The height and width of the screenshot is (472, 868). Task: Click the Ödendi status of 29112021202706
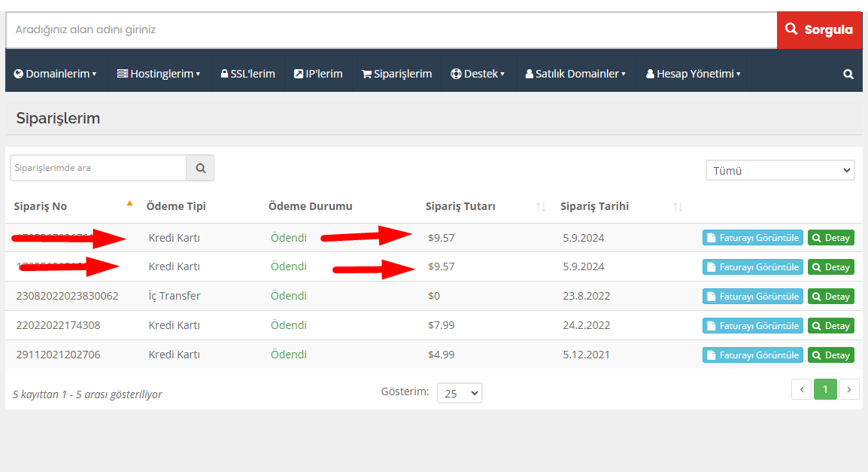click(288, 355)
